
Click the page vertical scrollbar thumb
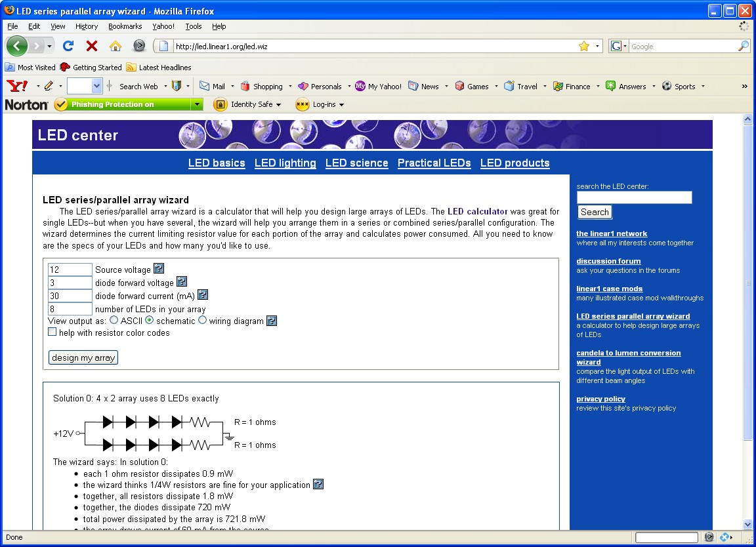[747, 282]
